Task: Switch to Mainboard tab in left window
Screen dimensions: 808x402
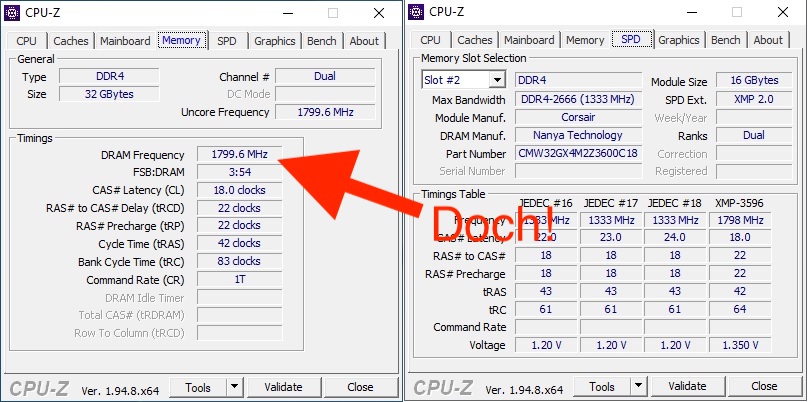Action: tap(125, 41)
